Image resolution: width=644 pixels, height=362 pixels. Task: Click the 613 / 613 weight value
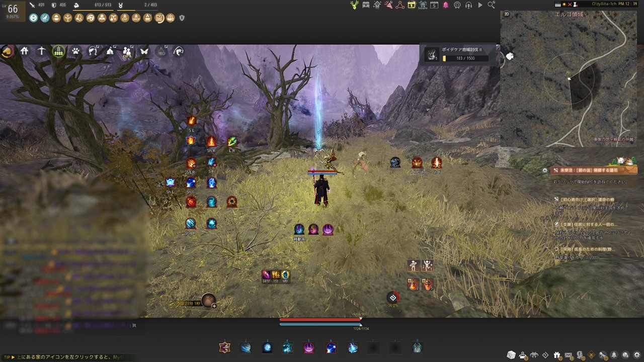point(102,5)
